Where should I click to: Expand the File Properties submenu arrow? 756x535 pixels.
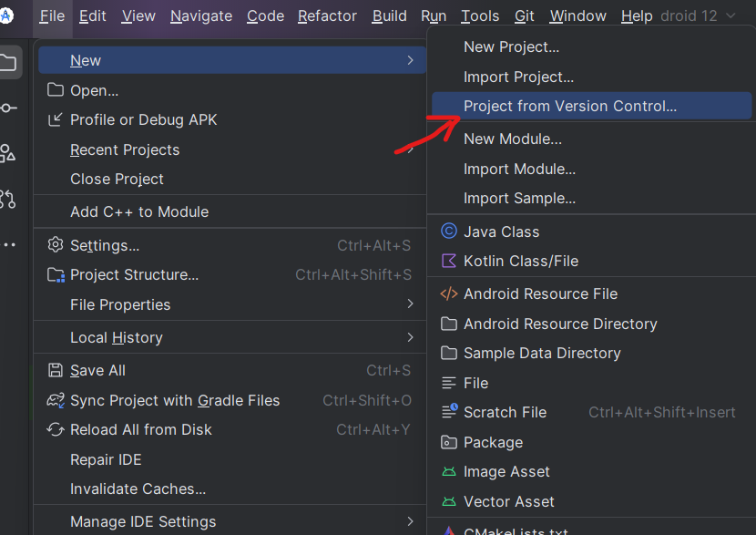point(410,304)
